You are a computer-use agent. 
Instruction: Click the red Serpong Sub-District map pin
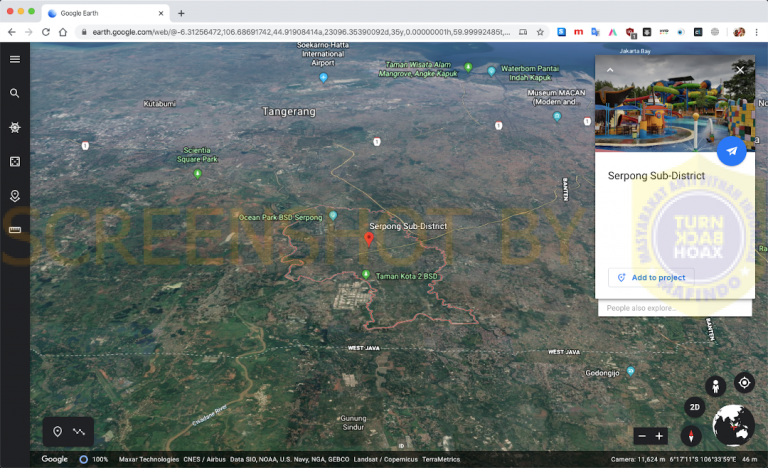pos(369,239)
